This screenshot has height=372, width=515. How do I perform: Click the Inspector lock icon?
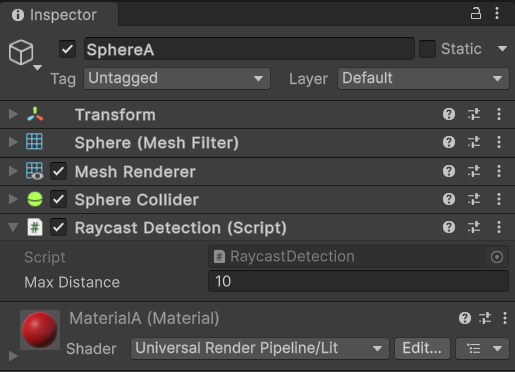tap(476, 14)
